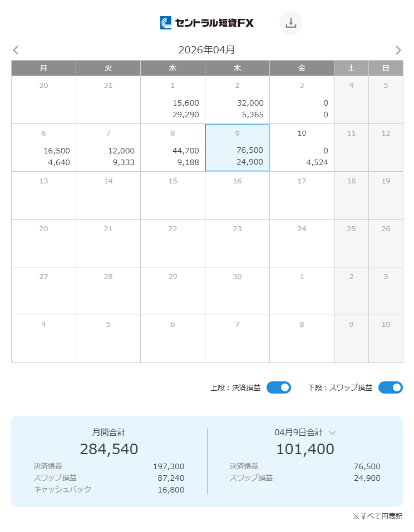Click April 10 calendar cell
The image size is (414, 532).
pos(302,147)
